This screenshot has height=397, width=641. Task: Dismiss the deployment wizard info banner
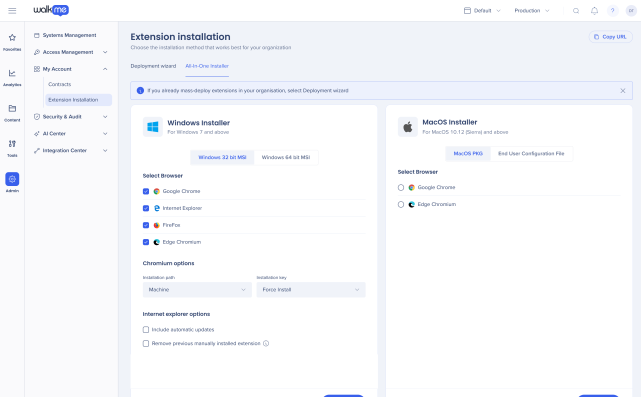pyautogui.click(x=623, y=91)
